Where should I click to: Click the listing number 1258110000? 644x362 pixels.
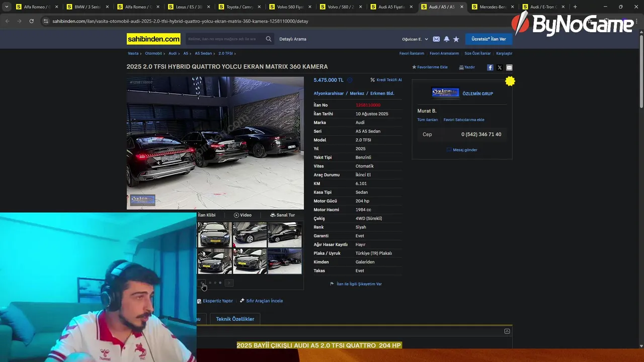click(x=368, y=105)
